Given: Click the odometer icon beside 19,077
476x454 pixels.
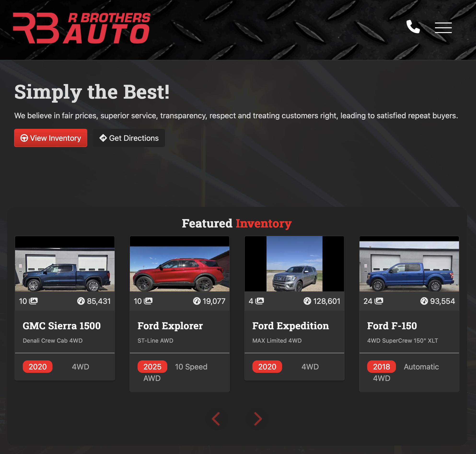Looking at the screenshot, I should click(197, 301).
